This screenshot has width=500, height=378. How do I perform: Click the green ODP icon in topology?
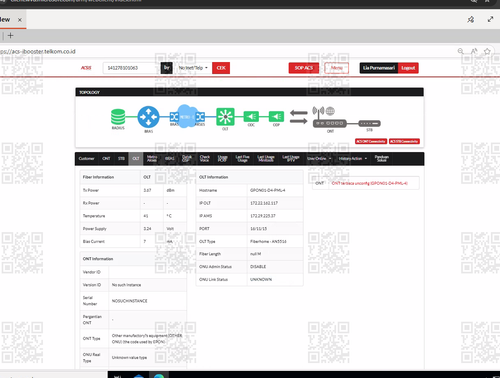point(276,116)
